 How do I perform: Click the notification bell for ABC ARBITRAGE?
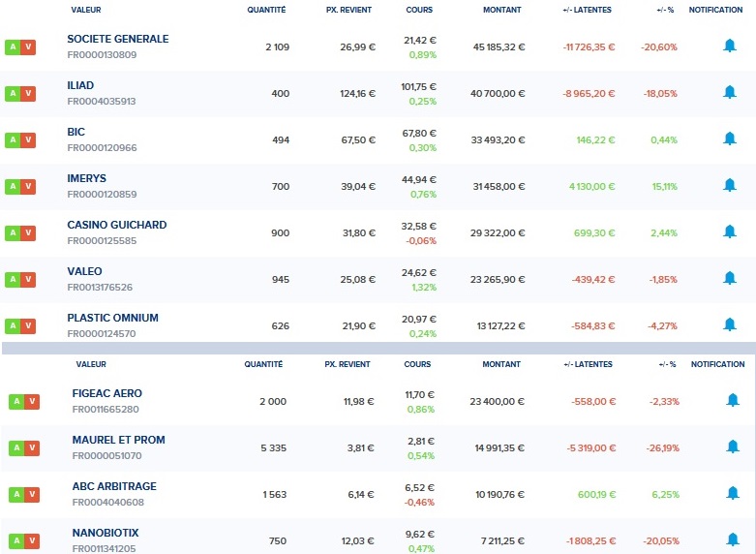pyautogui.click(x=733, y=493)
